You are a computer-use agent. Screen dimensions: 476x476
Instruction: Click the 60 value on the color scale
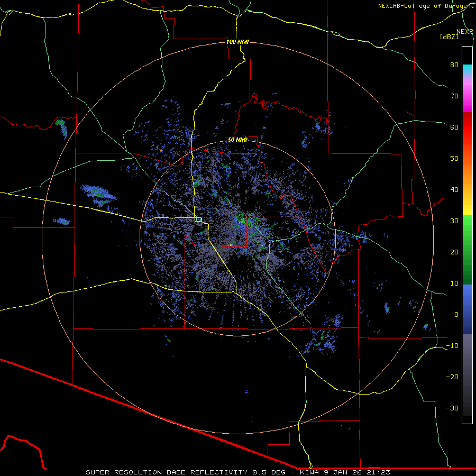(454, 127)
